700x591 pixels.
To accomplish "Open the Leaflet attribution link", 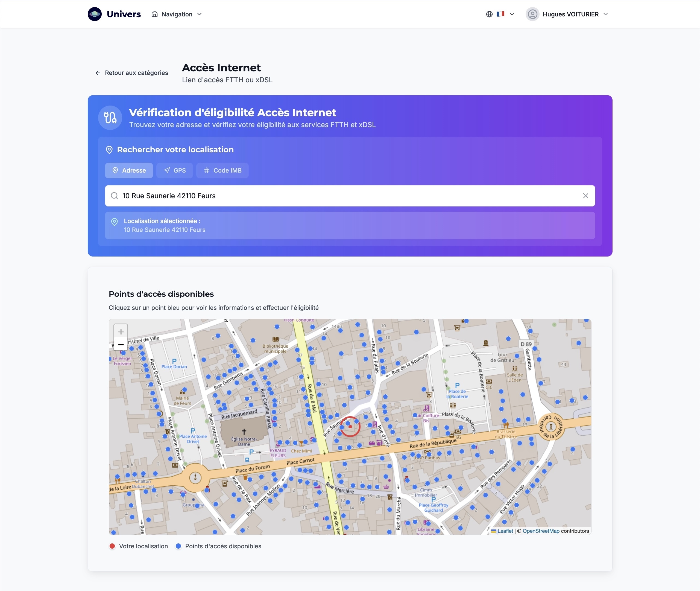I will (505, 531).
